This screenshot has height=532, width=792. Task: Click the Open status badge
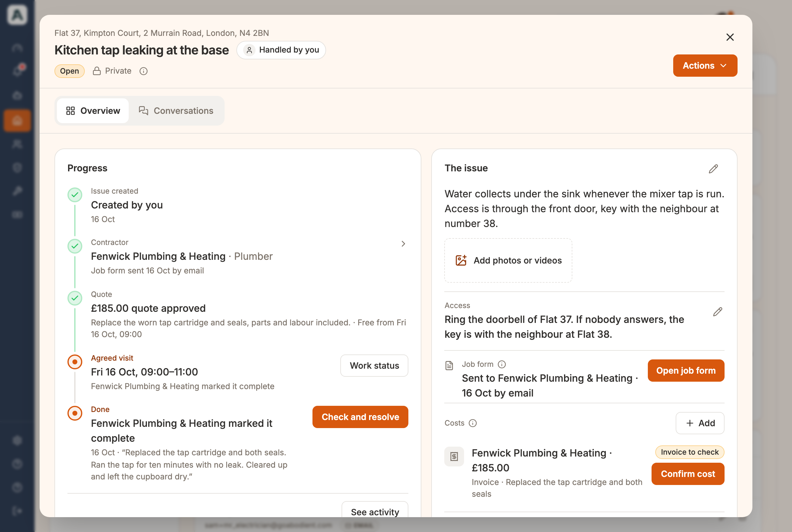pos(70,71)
